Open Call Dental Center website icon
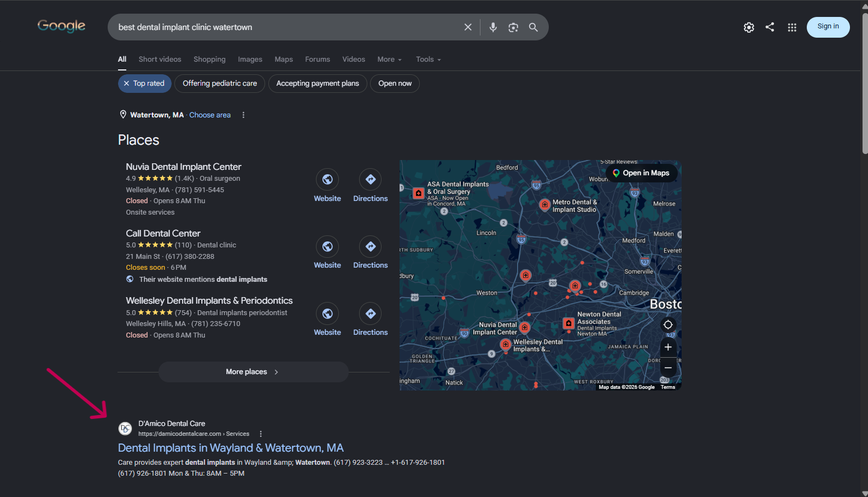868x497 pixels. [327, 247]
